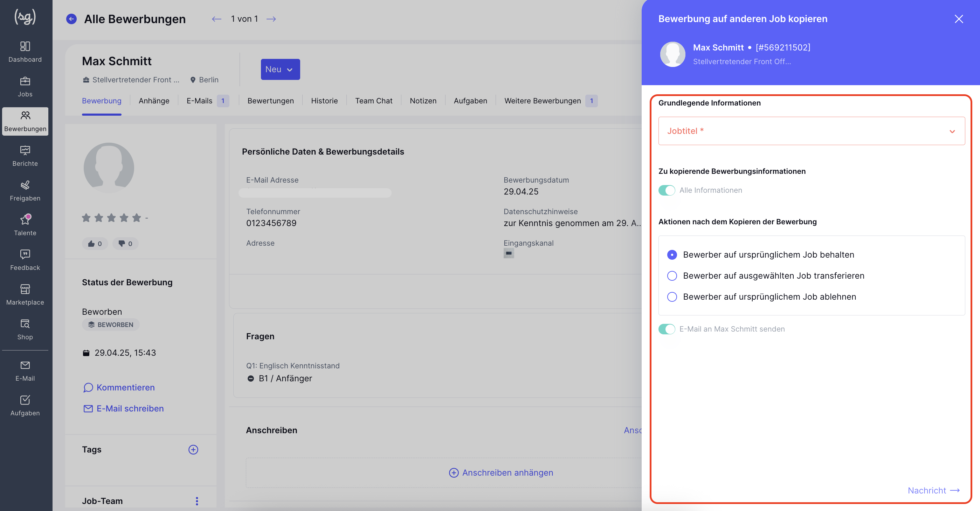Open E-Mail in the sidebar
Viewport: 980px width, 511px height.
[x=25, y=371]
